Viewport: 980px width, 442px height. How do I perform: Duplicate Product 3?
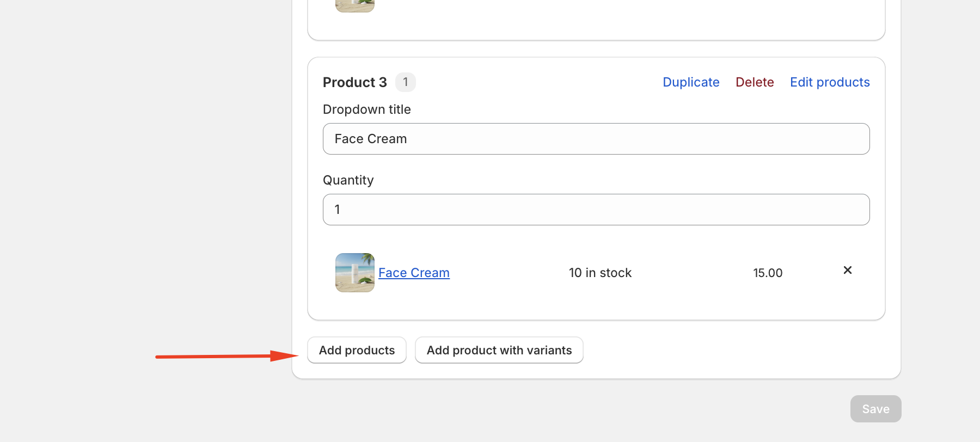pos(691,82)
